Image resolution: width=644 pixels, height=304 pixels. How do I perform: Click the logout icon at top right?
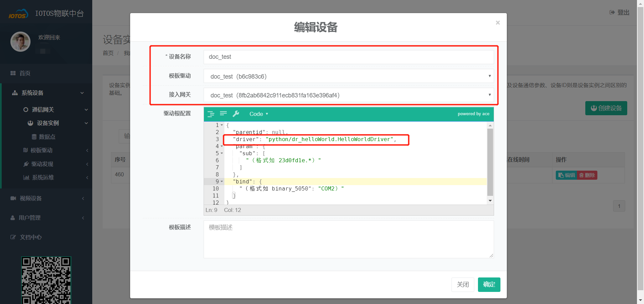(x=612, y=12)
